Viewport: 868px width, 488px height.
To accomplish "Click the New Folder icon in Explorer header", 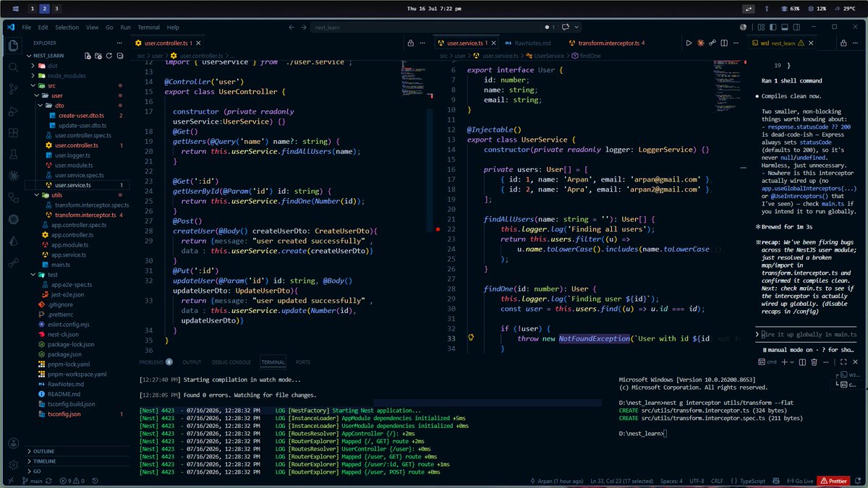I will [x=97, y=56].
